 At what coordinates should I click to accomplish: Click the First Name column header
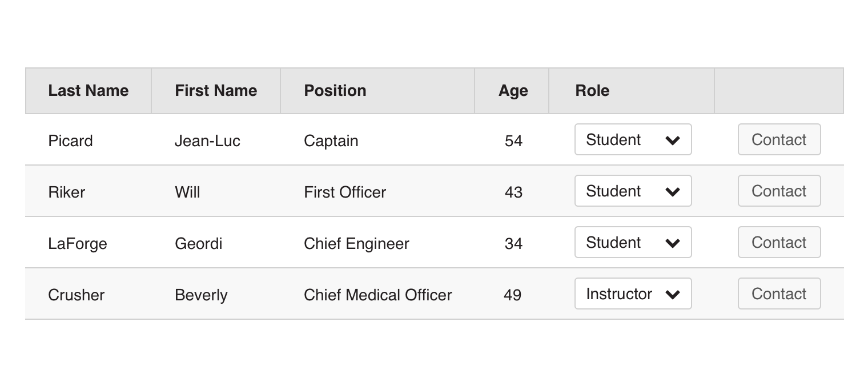point(216,91)
